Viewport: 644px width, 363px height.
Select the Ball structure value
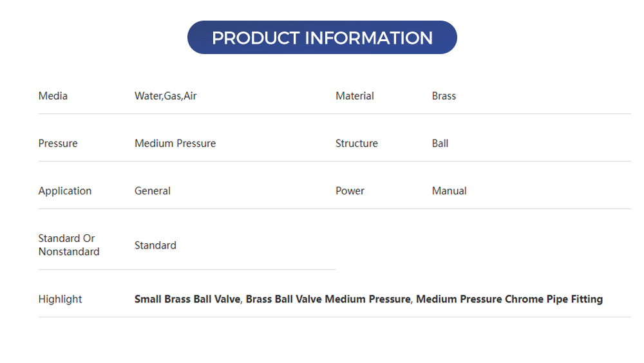click(x=440, y=144)
